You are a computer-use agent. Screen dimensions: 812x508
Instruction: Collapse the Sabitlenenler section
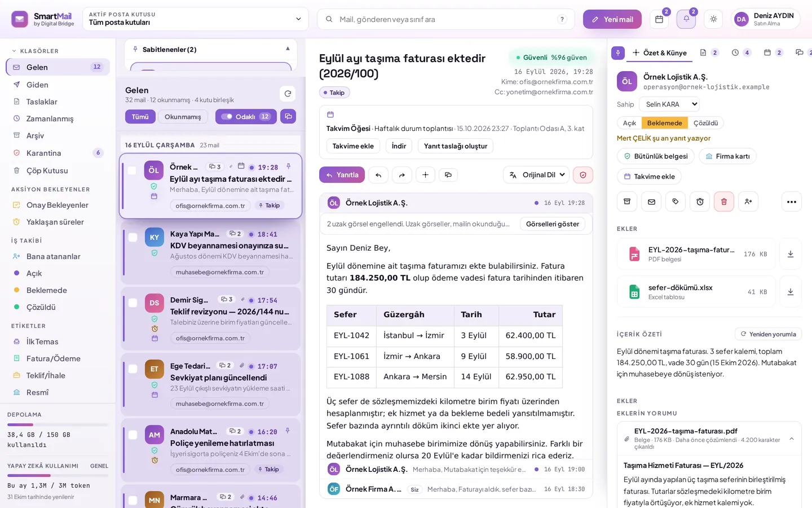click(288, 49)
